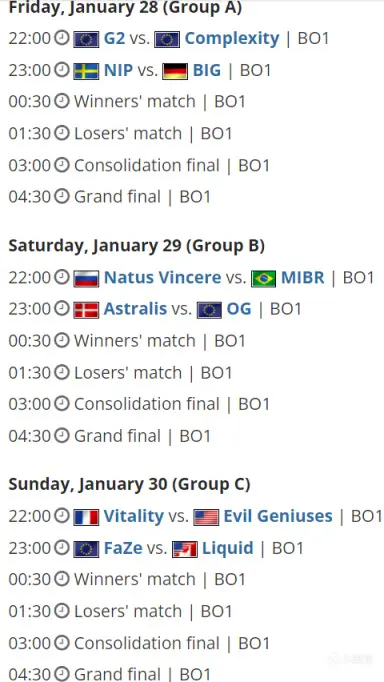Open the Complexity team link
384x682 pixels.
click(232, 39)
